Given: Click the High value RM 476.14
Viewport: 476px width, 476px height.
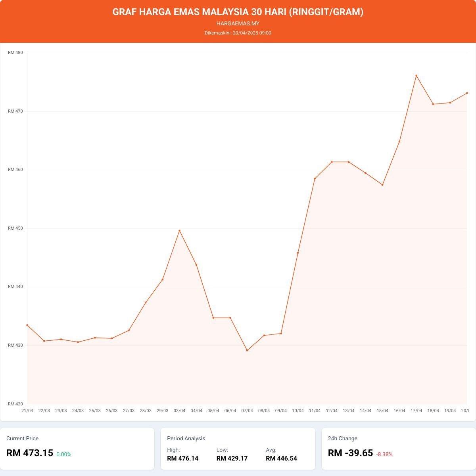Looking at the screenshot, I should pos(182,459).
